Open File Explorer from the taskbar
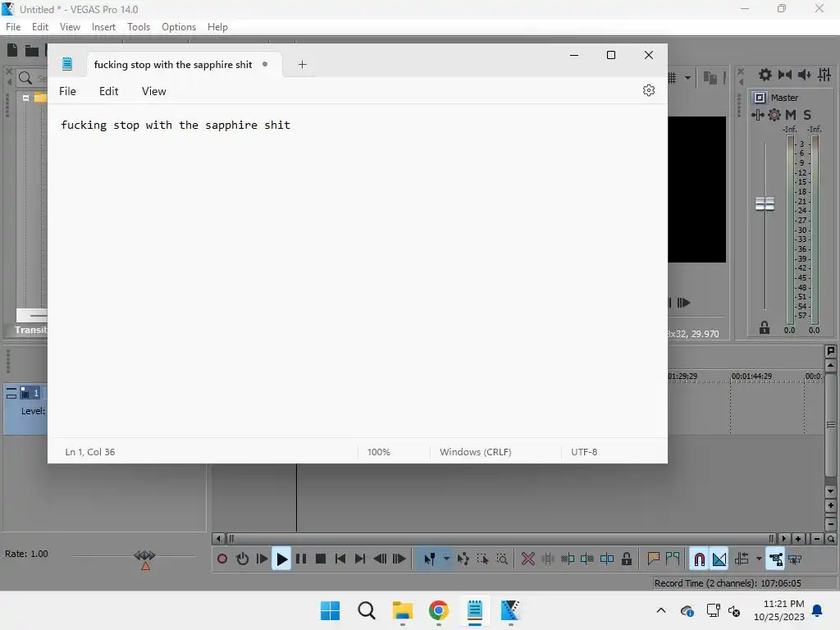This screenshot has height=630, width=840. [402, 610]
